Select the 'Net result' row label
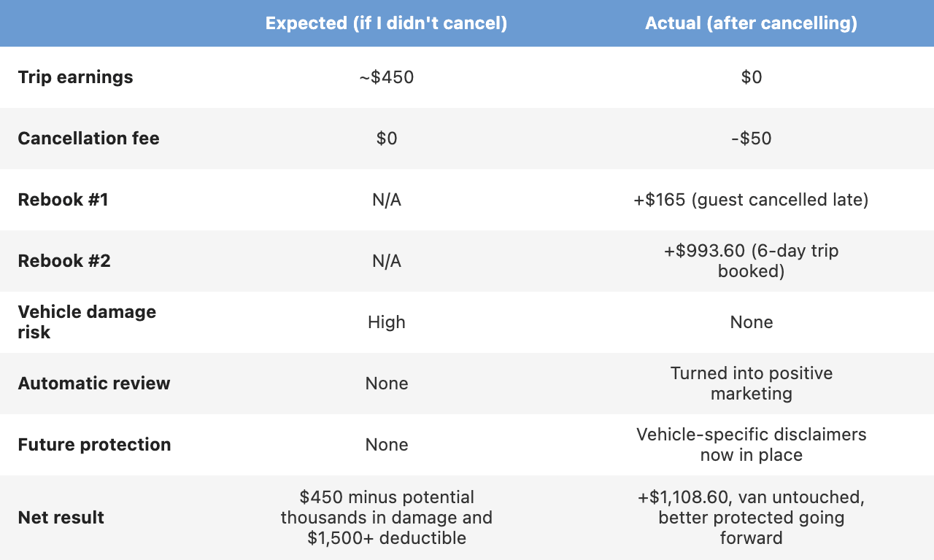 pos(61,518)
